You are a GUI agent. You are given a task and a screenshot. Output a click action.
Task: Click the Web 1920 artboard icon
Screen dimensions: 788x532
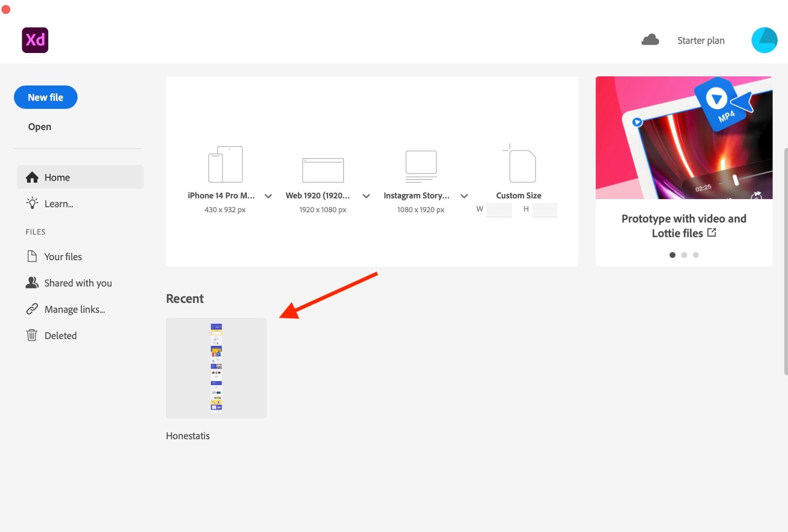[x=323, y=170]
